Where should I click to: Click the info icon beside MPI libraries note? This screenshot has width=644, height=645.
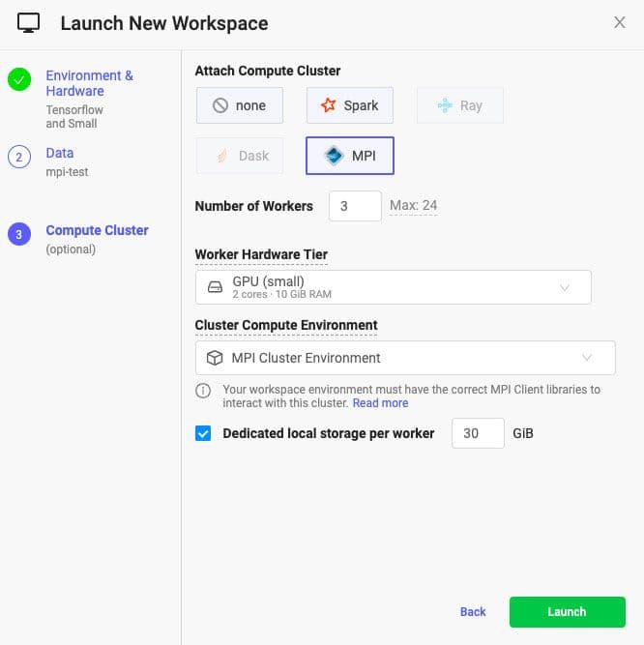click(203, 391)
